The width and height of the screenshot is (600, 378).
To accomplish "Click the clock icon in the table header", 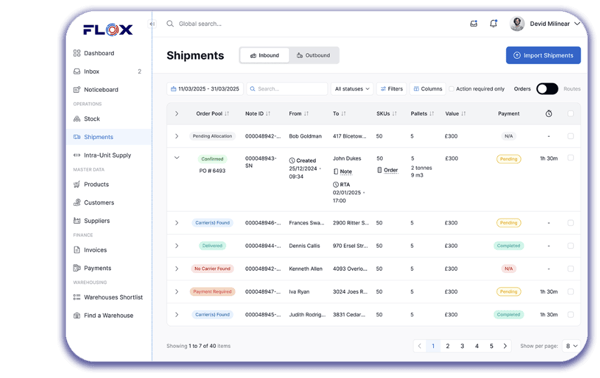I will pos(549,114).
